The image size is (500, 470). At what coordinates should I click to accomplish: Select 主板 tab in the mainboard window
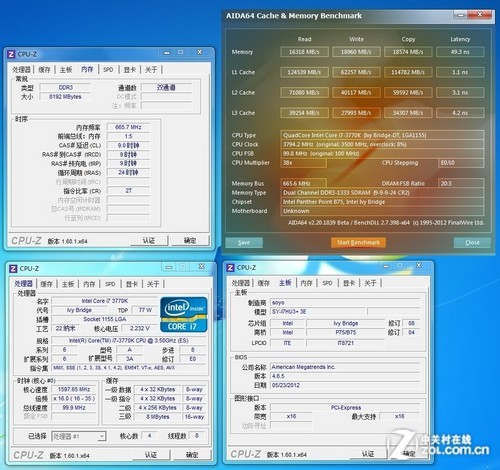click(x=285, y=283)
